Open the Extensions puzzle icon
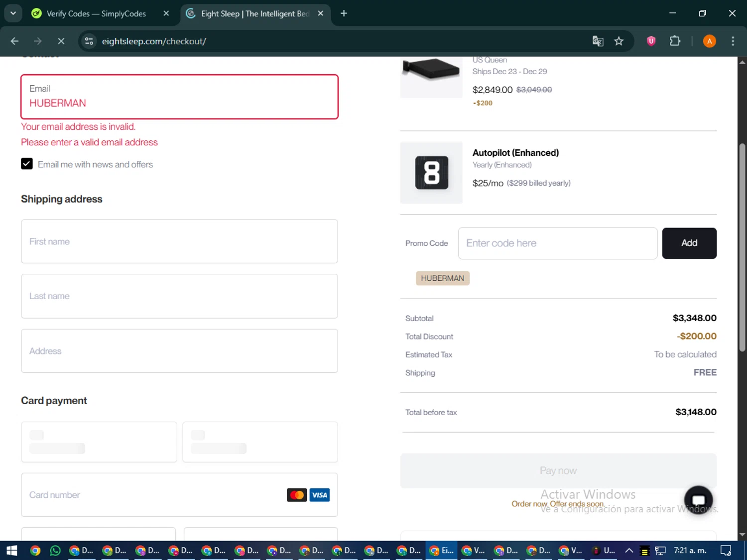Screen dimensions: 747x560 pyautogui.click(x=675, y=41)
